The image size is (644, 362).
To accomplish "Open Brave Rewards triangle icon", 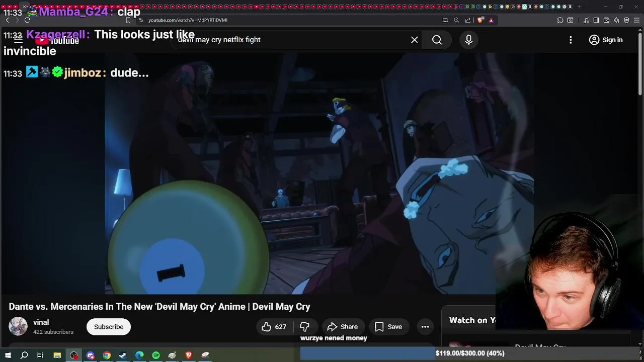I will (x=491, y=20).
